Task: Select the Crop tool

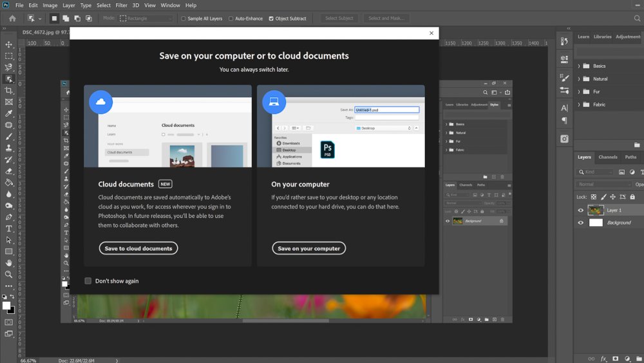Action: (8, 90)
